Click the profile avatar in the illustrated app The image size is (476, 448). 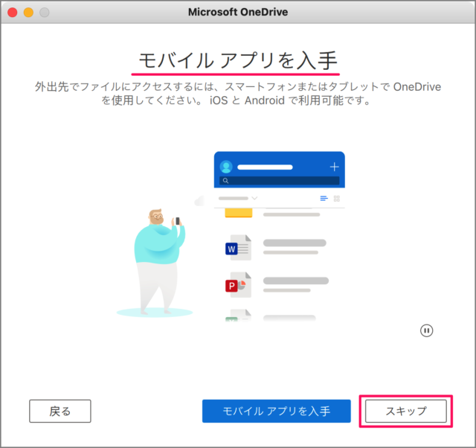tap(226, 167)
